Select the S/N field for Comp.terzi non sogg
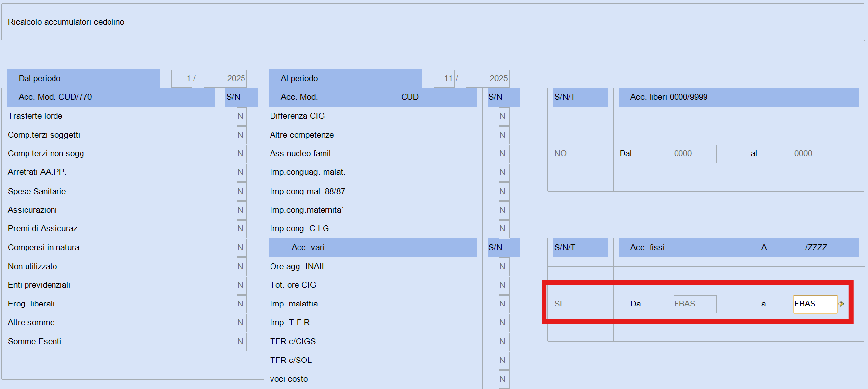The height and width of the screenshot is (389, 868). 242,154
